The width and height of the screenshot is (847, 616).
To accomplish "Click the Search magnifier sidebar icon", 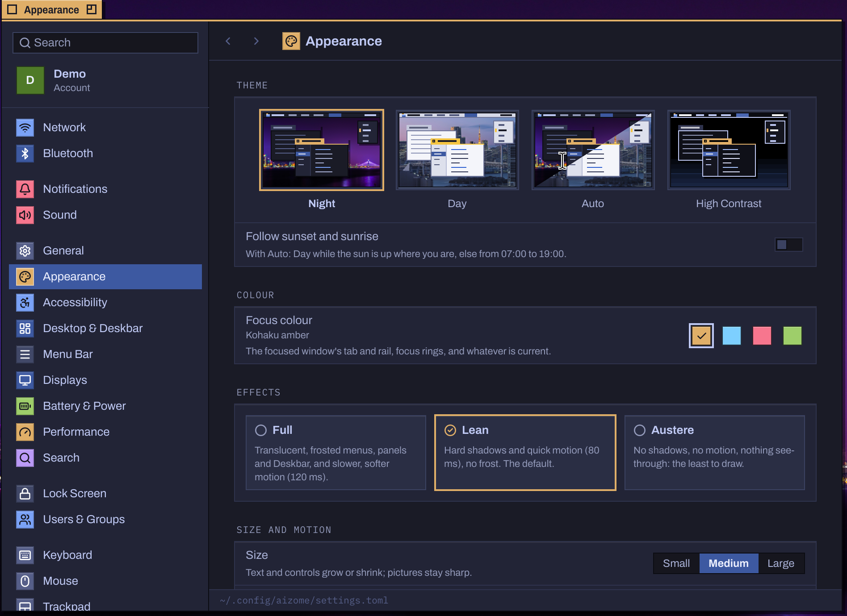I will tap(25, 458).
